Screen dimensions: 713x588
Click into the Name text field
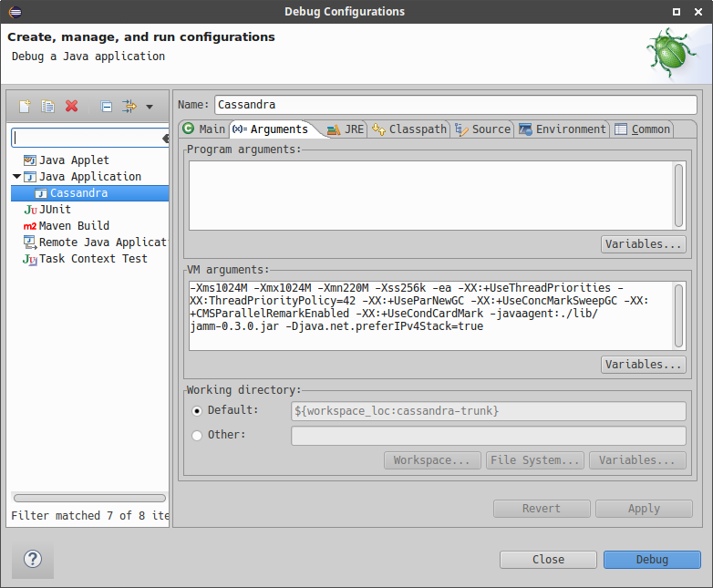tap(455, 105)
